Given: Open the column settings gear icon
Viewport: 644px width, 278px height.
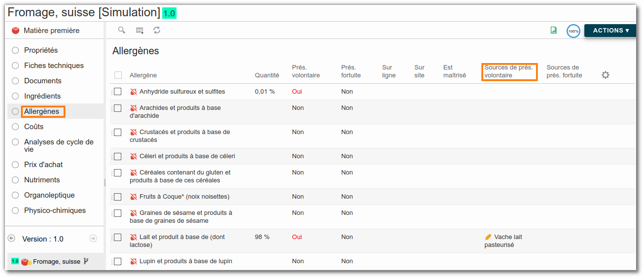Looking at the screenshot, I should (606, 75).
